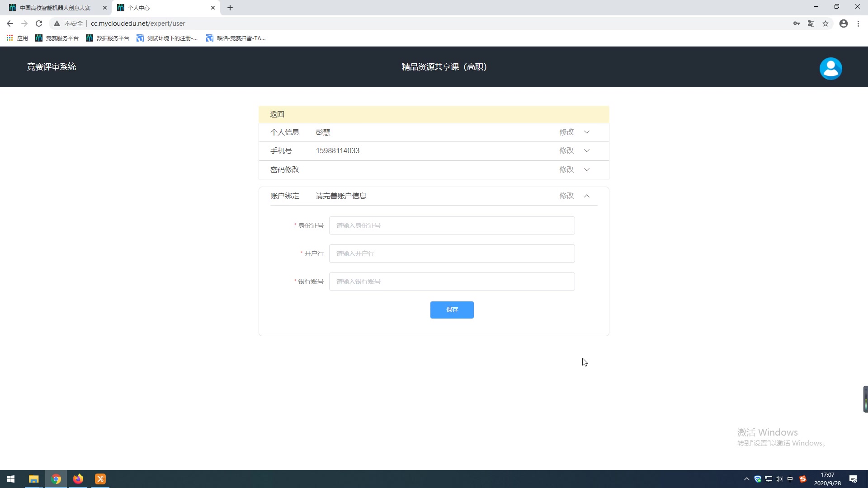Click the browser forward arrow
This screenshot has width=868, height=488.
(24, 23)
